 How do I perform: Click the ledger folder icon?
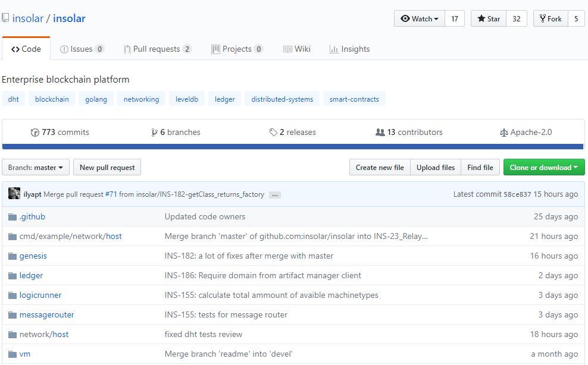tap(12, 276)
